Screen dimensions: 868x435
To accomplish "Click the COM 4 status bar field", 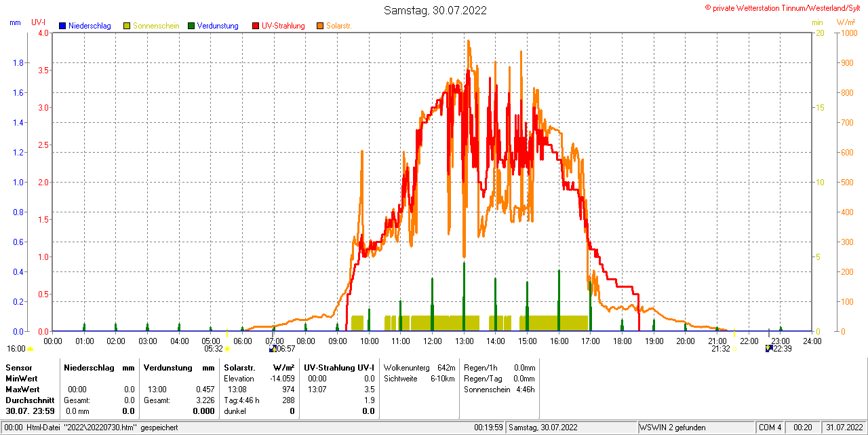I will (x=770, y=428).
